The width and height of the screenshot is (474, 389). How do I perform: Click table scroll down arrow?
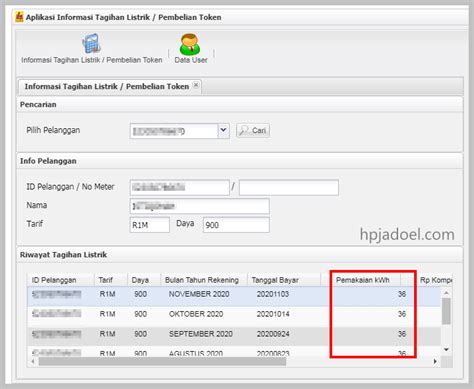446,349
